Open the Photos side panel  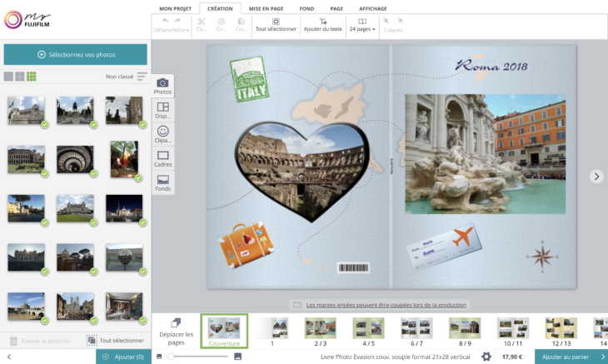(x=162, y=86)
